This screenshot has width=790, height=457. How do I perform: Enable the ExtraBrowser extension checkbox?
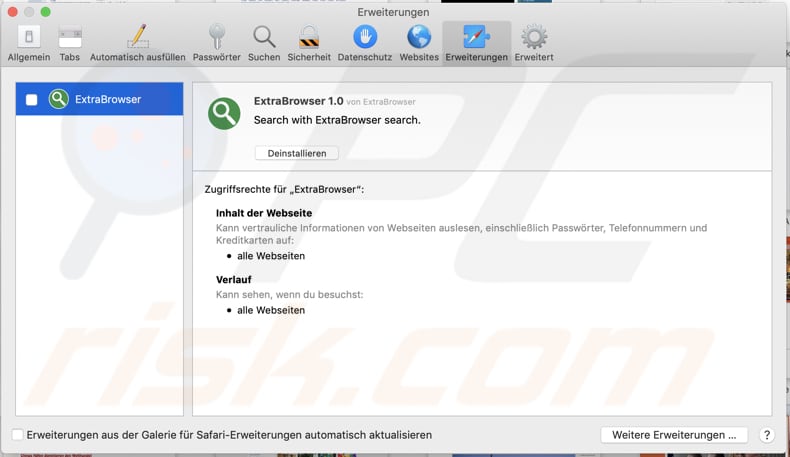(31, 100)
